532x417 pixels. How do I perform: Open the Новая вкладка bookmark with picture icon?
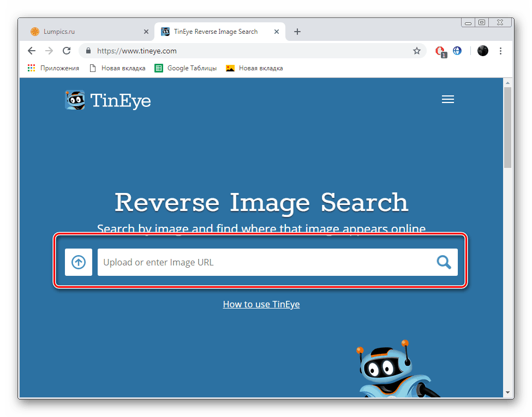[254, 68]
